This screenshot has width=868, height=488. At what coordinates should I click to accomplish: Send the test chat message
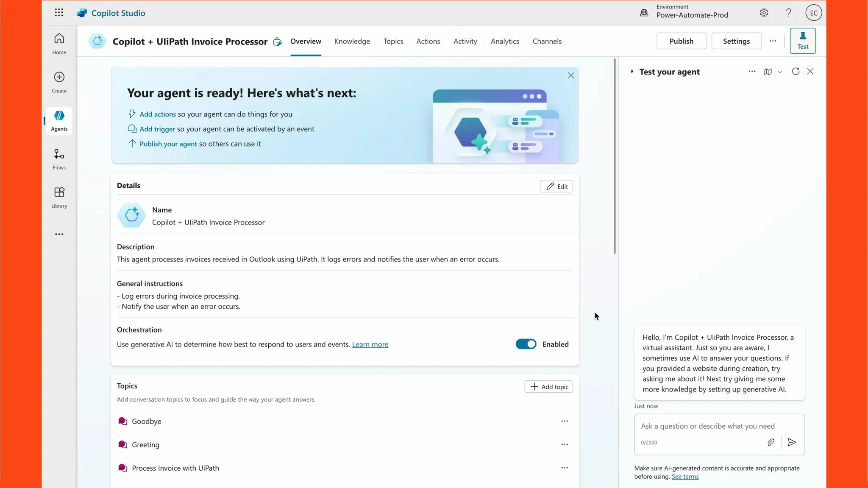point(791,442)
